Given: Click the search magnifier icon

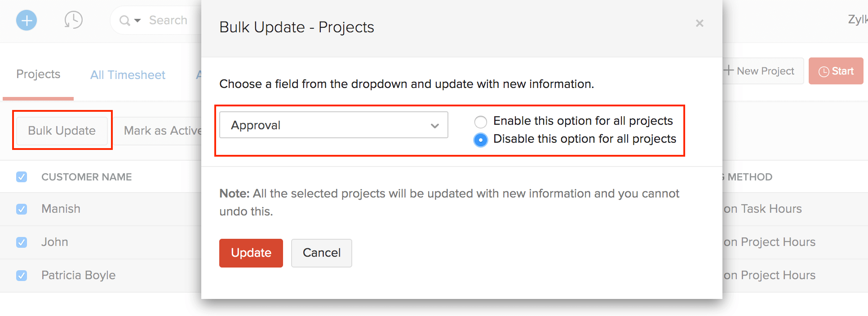Looking at the screenshot, I should coord(124,20).
